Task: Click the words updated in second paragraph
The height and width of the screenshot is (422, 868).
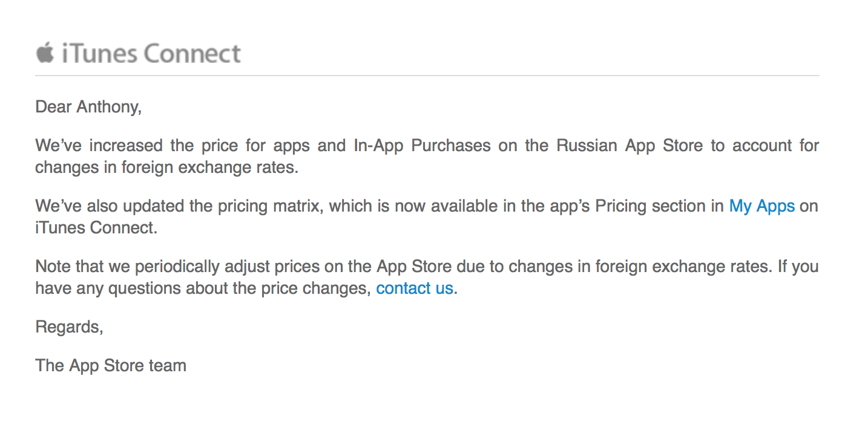Action: (x=154, y=206)
